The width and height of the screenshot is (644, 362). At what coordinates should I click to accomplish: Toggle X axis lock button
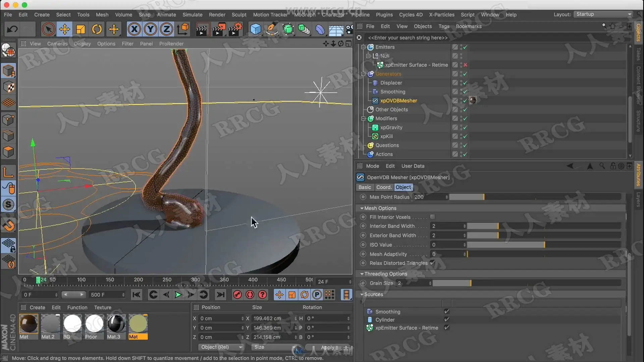(x=134, y=29)
